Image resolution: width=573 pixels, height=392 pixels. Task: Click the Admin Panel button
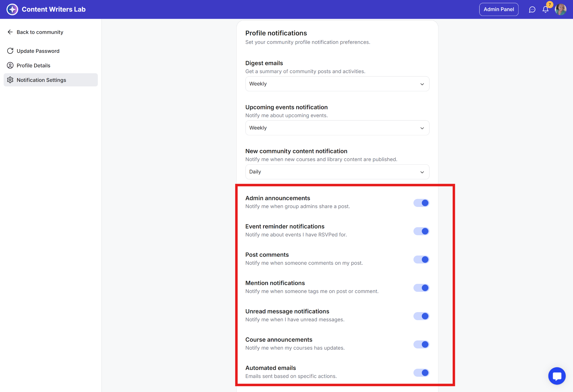(x=499, y=10)
